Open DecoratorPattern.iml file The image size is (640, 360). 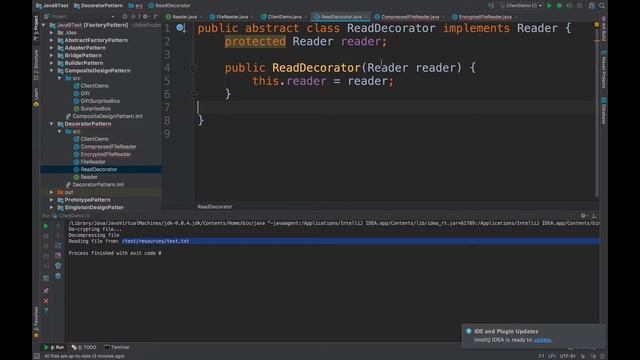98,184
